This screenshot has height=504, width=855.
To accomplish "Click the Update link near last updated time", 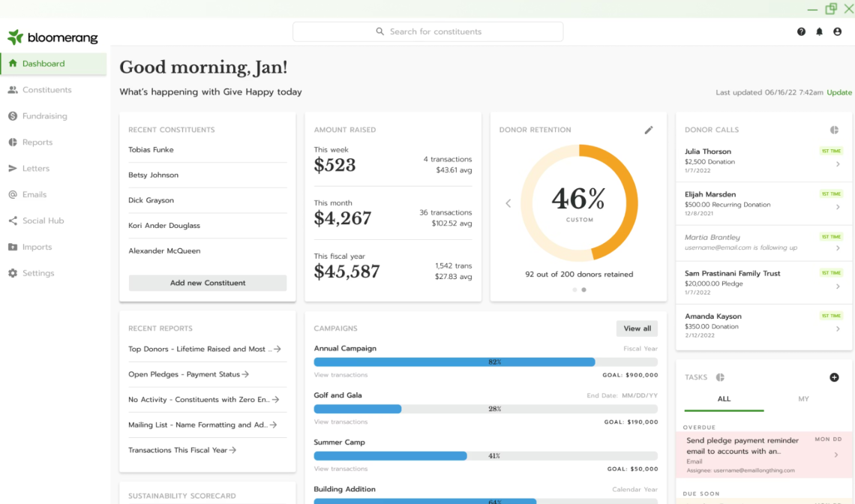I will (x=839, y=92).
